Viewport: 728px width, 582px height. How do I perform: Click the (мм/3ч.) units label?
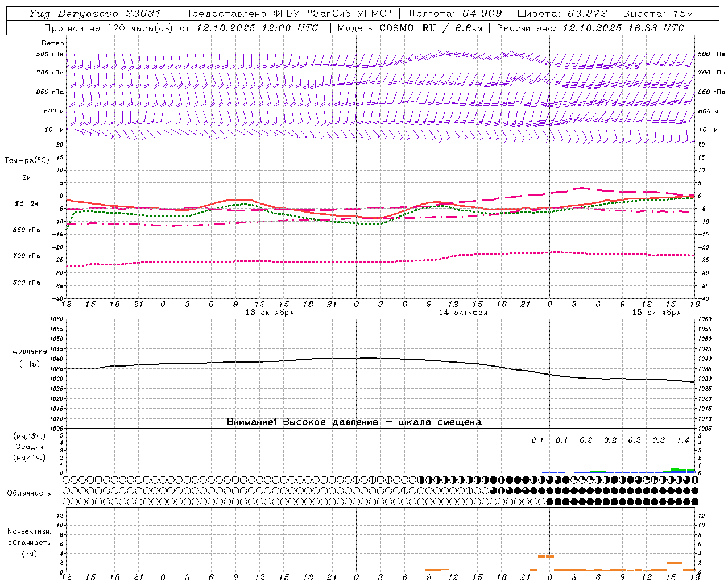(29, 436)
